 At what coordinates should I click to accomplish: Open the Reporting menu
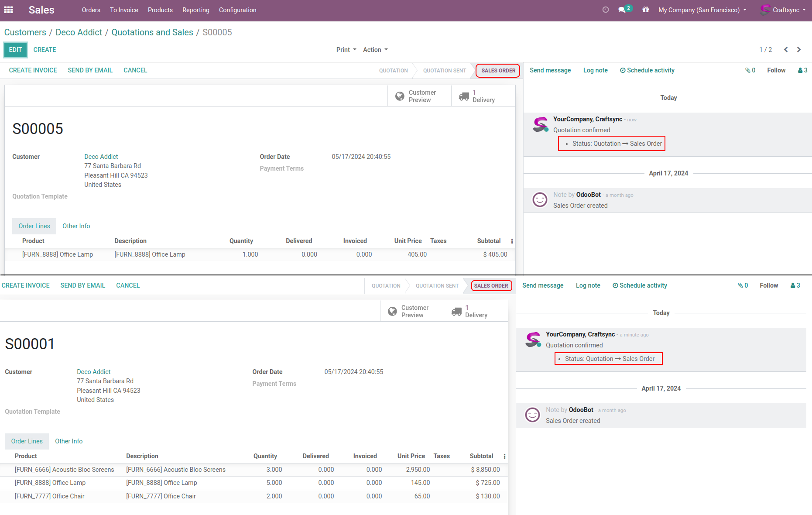click(195, 10)
